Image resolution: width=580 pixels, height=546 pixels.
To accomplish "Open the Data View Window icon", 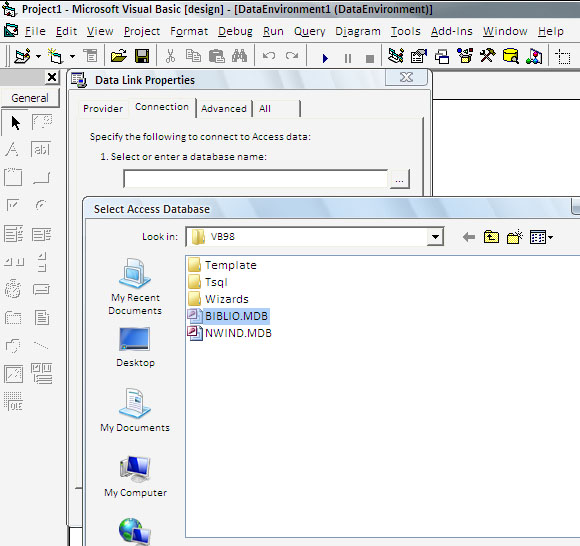I will pos(511,57).
